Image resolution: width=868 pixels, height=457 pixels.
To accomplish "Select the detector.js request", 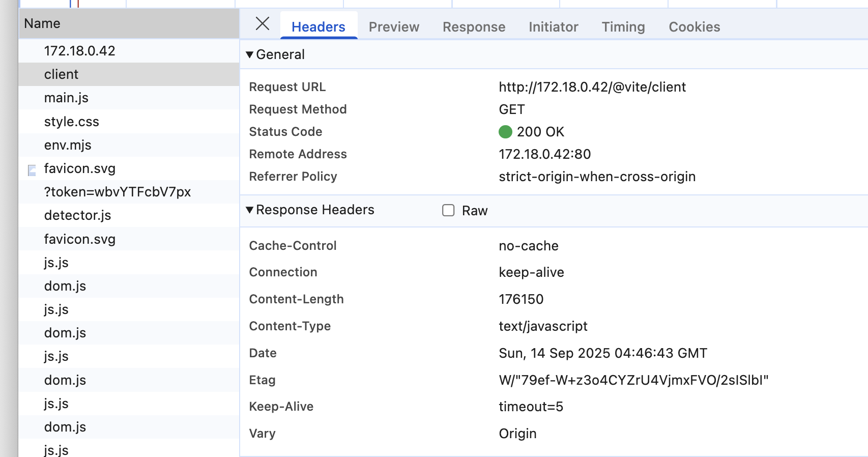I will (77, 215).
